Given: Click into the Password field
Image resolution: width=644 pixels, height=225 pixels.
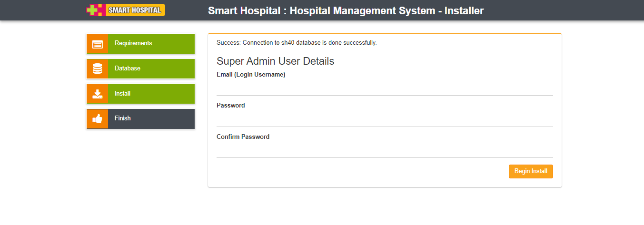Looking at the screenshot, I should (x=385, y=119).
